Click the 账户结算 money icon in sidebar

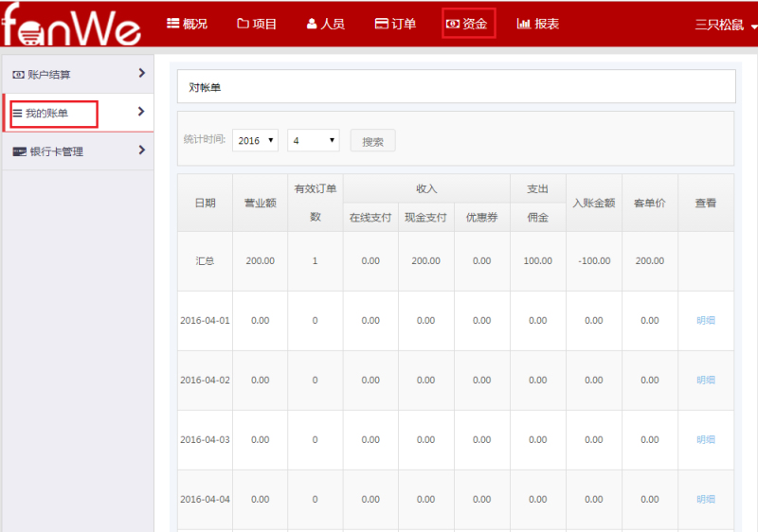(18, 75)
